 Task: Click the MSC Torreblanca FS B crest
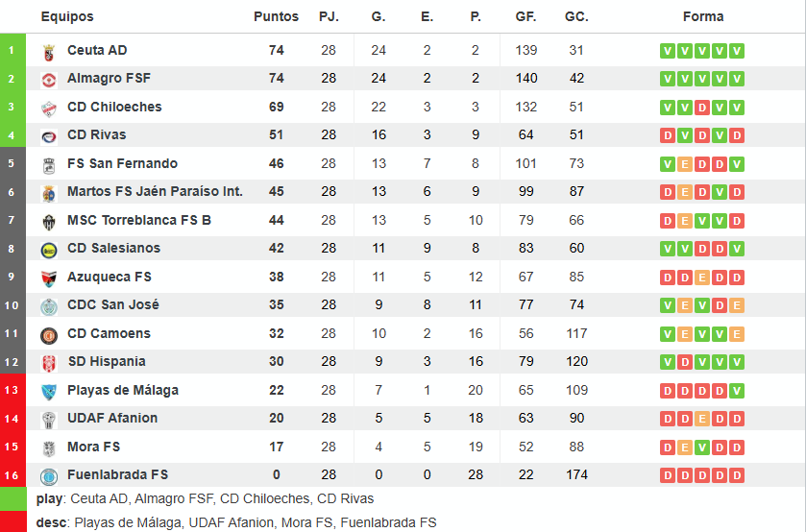pyautogui.click(x=49, y=222)
